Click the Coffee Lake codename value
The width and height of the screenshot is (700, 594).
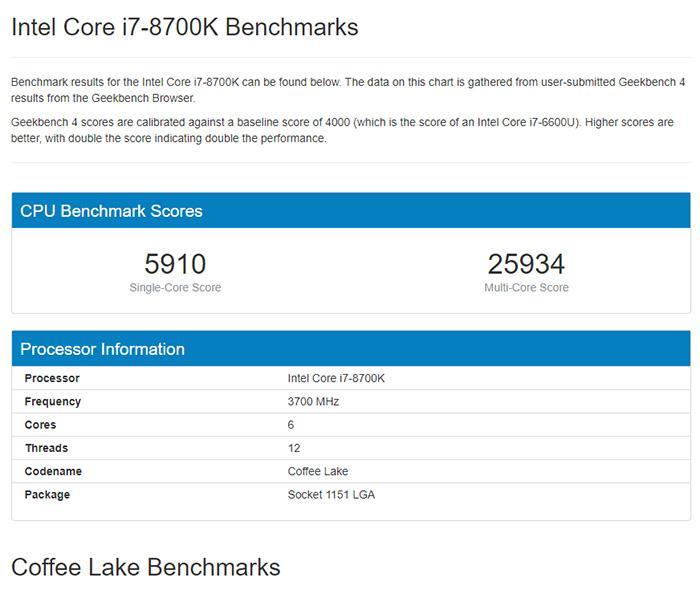(x=318, y=471)
